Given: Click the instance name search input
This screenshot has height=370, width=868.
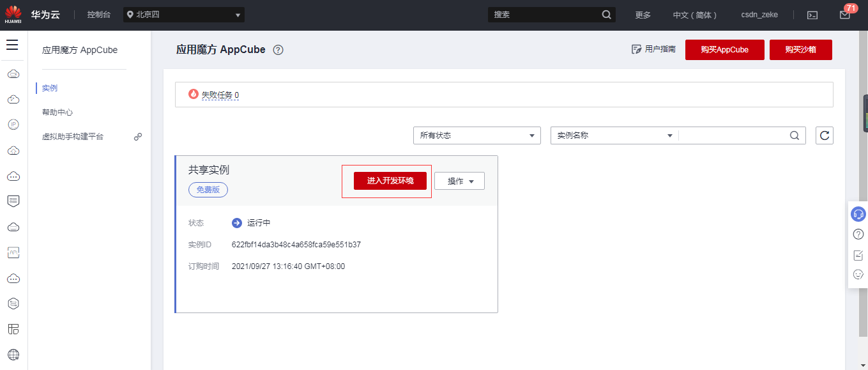Looking at the screenshot, I should (x=733, y=135).
